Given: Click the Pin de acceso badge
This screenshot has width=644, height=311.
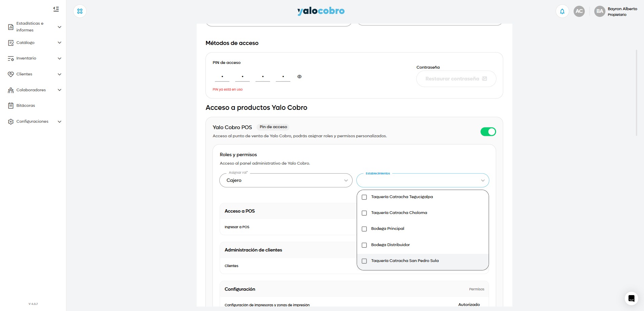Looking at the screenshot, I should coord(273,127).
